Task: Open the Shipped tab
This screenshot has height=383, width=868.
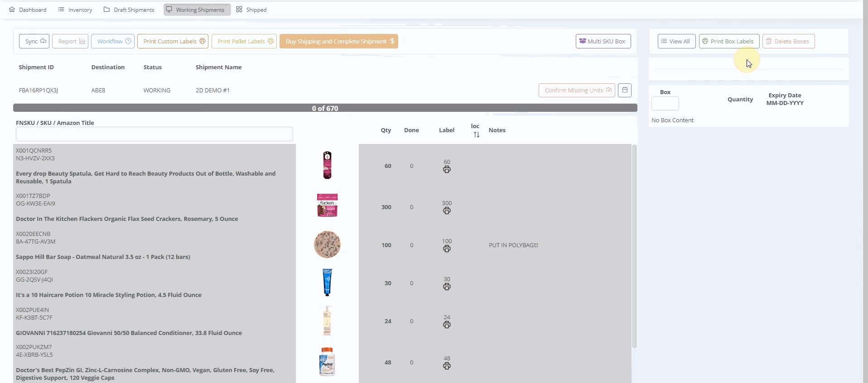Action: [251, 10]
